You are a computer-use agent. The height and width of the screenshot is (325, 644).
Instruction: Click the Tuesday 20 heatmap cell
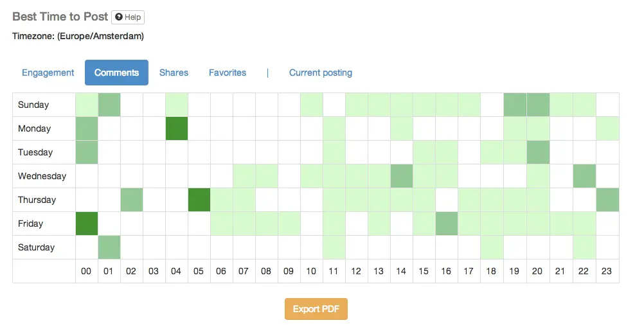pyautogui.click(x=537, y=152)
